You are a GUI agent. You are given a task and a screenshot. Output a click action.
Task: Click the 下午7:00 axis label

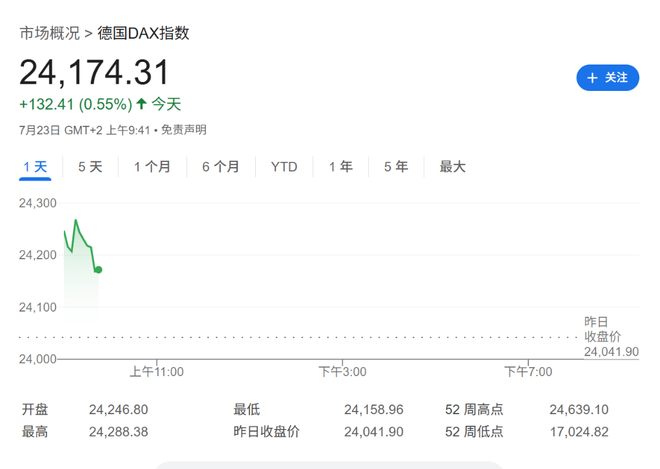[528, 372]
